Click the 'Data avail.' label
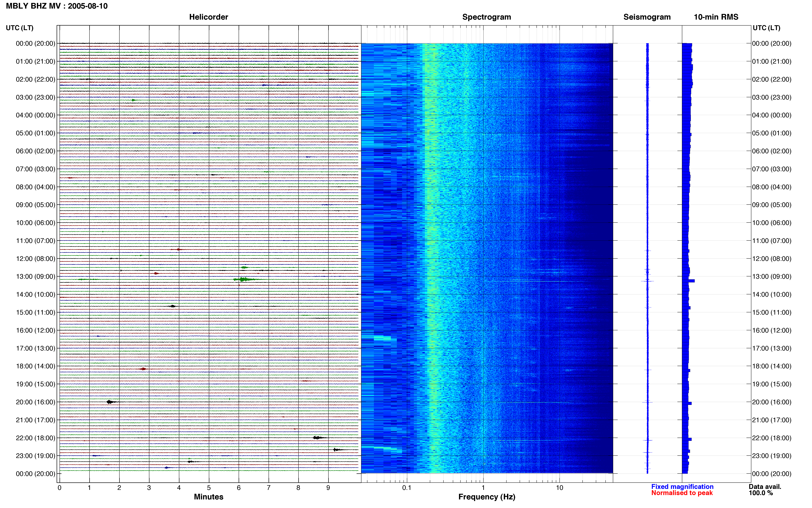 tap(765, 486)
